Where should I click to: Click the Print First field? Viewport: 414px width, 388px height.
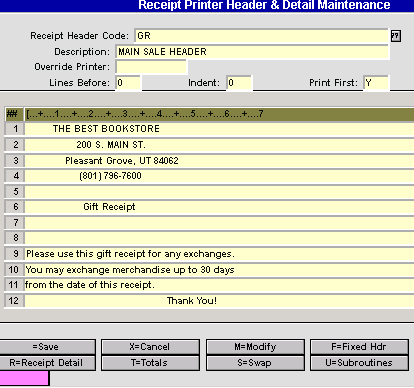coord(376,83)
